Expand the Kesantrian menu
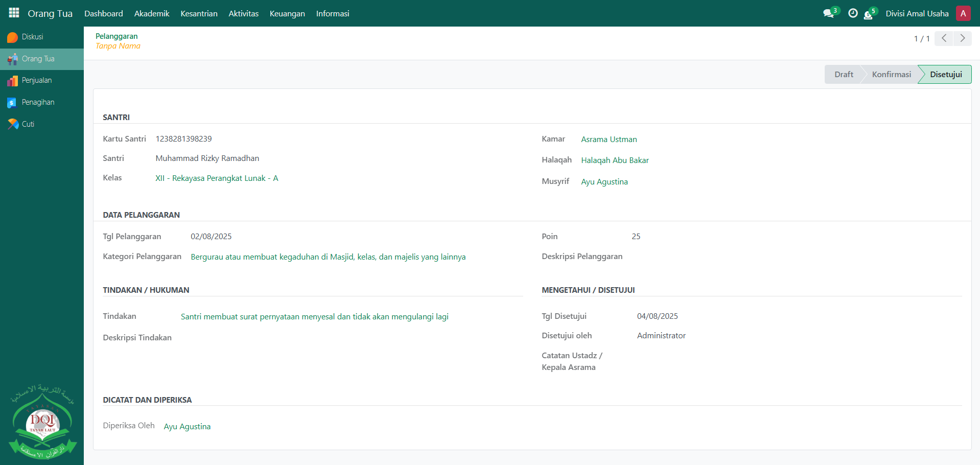 [x=199, y=13]
